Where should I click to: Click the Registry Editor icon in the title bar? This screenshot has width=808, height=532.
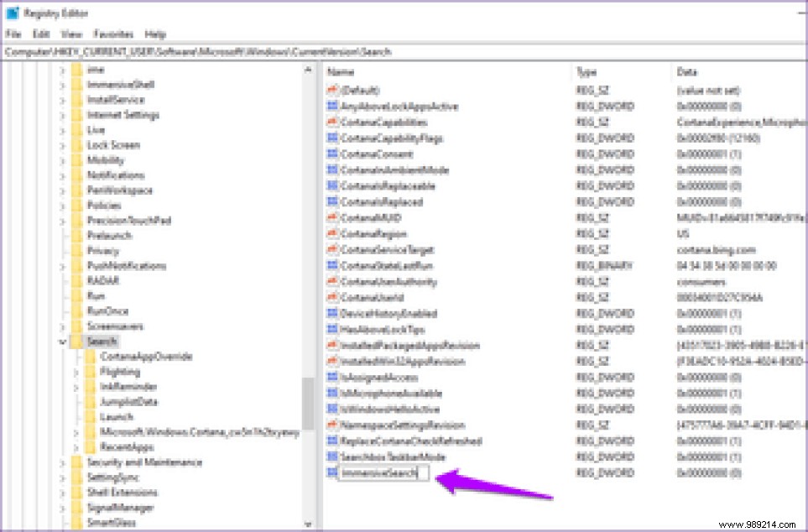pyautogui.click(x=12, y=12)
